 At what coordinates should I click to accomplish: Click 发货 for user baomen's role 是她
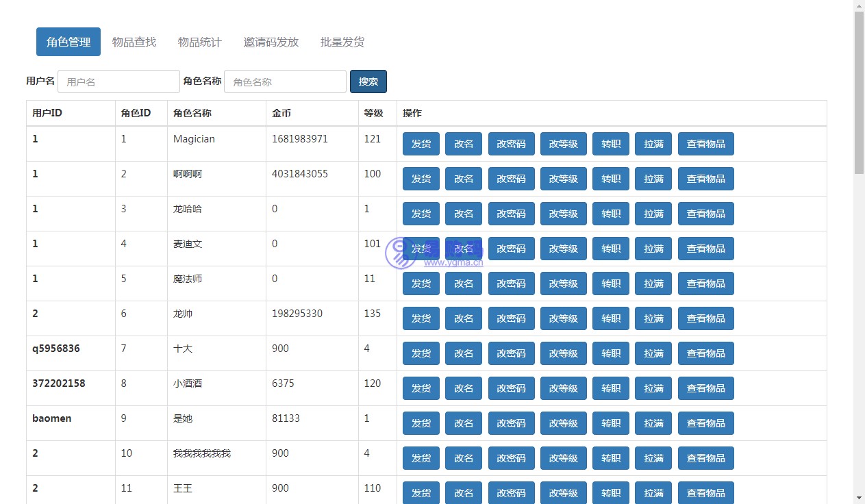[x=421, y=423]
